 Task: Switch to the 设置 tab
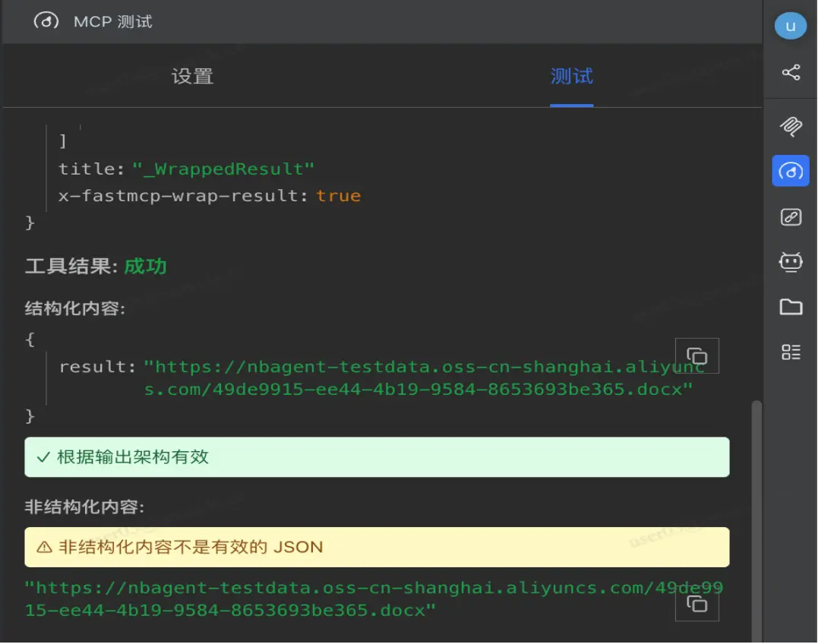pos(192,77)
